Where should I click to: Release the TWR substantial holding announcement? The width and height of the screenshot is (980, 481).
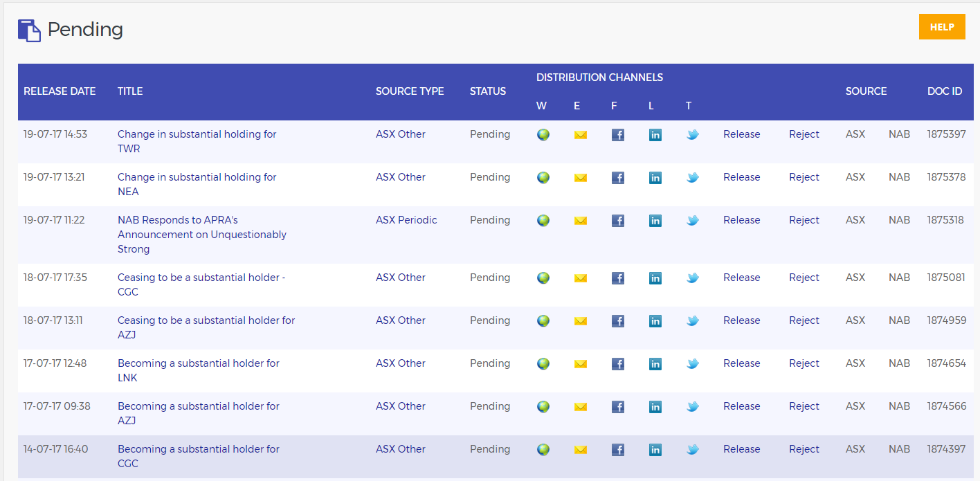pyautogui.click(x=741, y=134)
